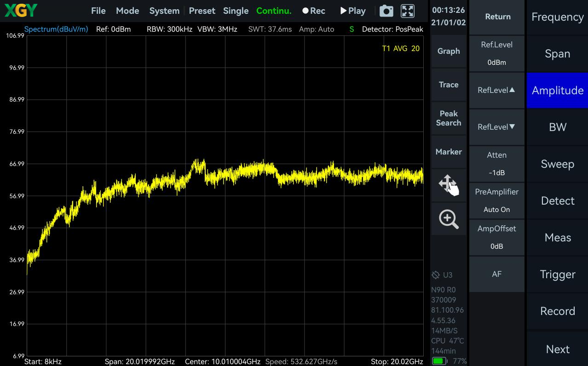The height and width of the screenshot is (366, 588).
Task: Take a screenshot with camera icon
Action: [386, 11]
